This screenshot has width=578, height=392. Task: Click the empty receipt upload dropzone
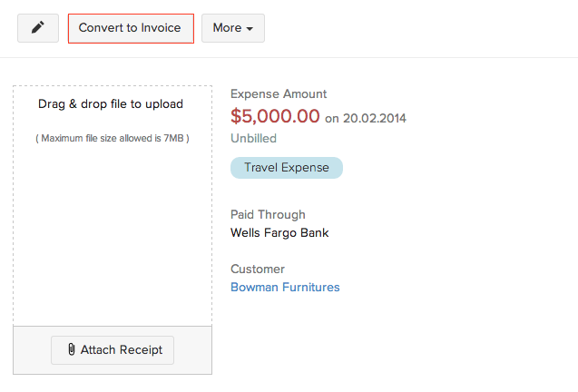[112, 236]
